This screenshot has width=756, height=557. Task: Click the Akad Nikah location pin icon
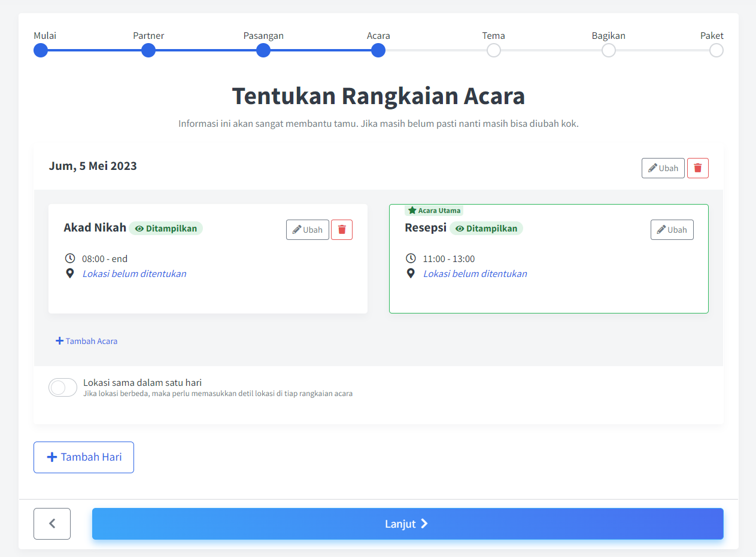coord(70,273)
